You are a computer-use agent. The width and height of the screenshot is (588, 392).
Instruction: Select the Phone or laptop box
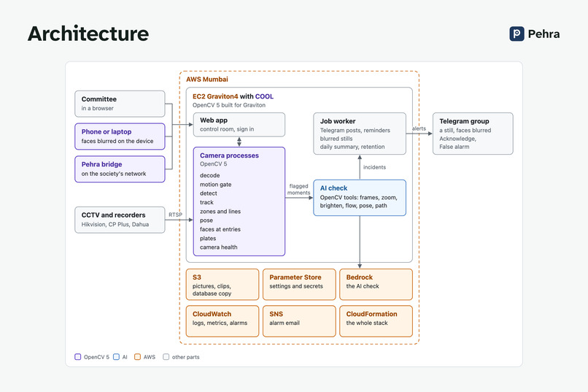point(120,137)
